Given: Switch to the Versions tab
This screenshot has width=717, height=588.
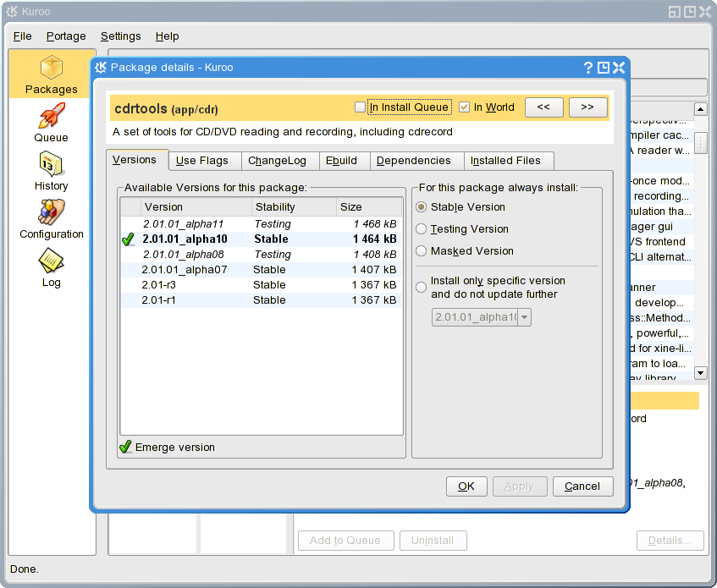Looking at the screenshot, I should pyautogui.click(x=137, y=160).
